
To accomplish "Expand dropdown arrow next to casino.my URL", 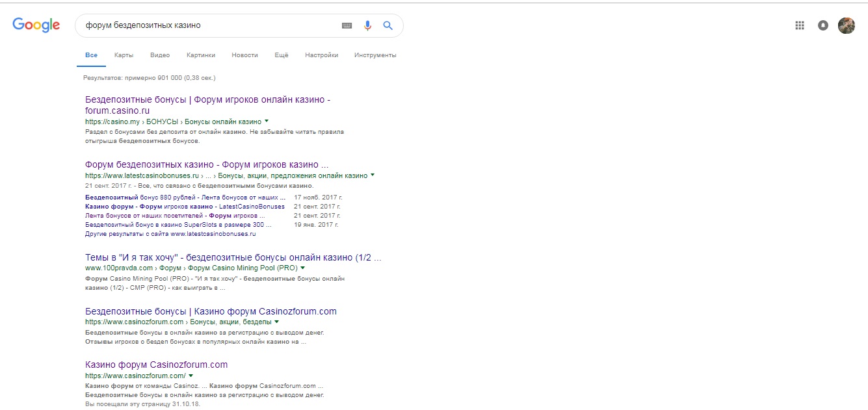I will point(267,122).
